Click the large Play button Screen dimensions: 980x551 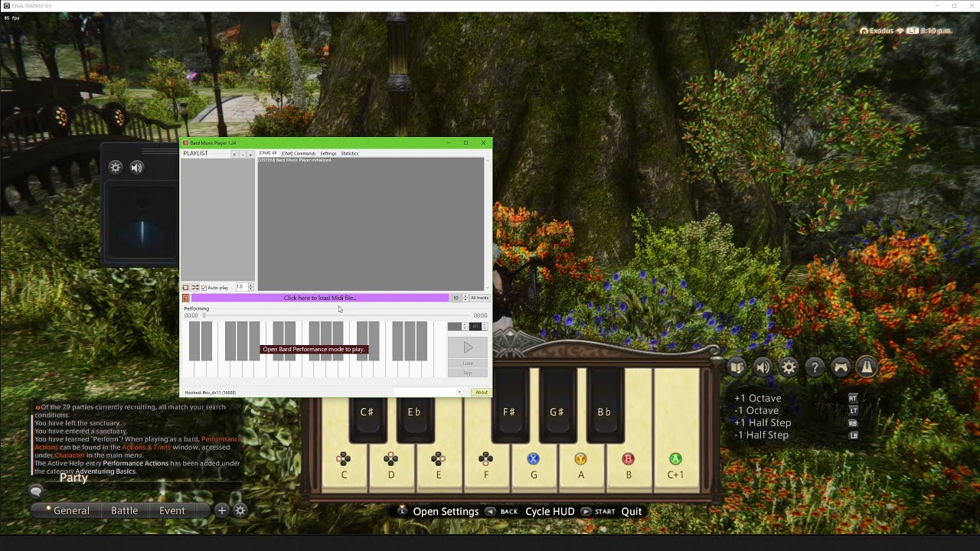click(468, 347)
